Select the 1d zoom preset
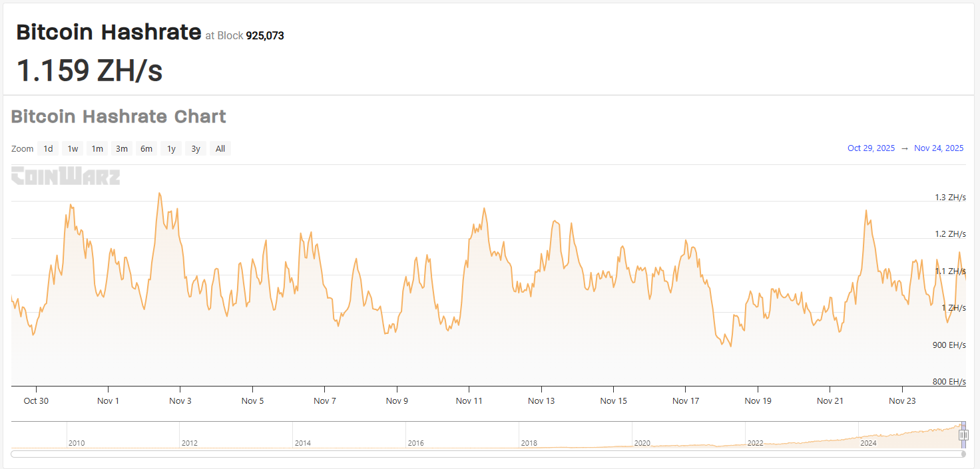 pos(47,148)
